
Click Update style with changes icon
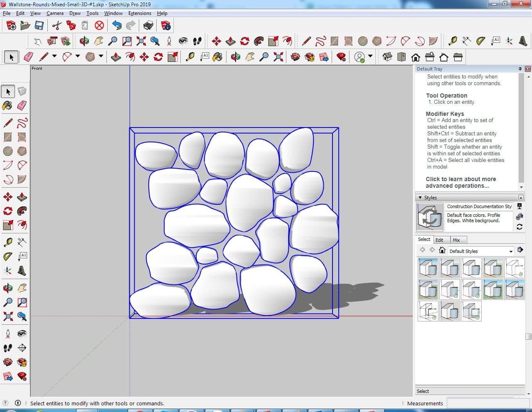coord(519,227)
